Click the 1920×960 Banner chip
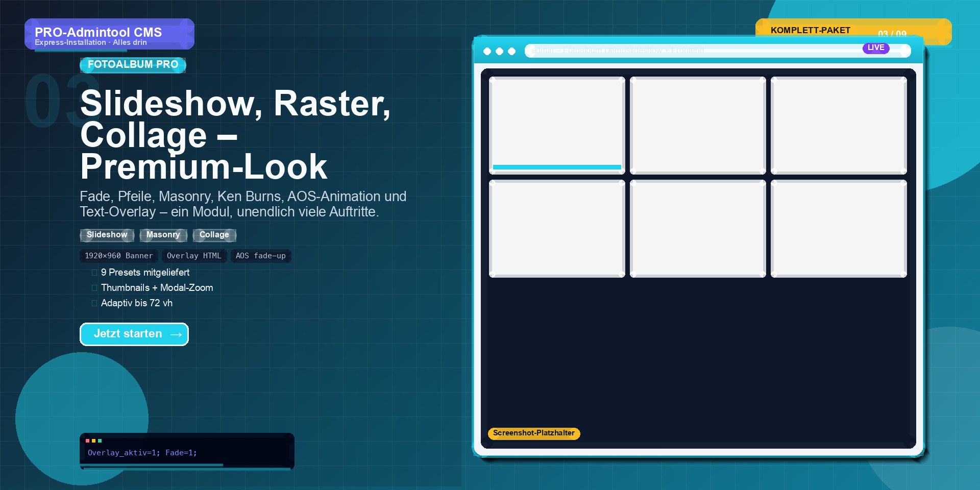The image size is (980, 490). point(119,256)
